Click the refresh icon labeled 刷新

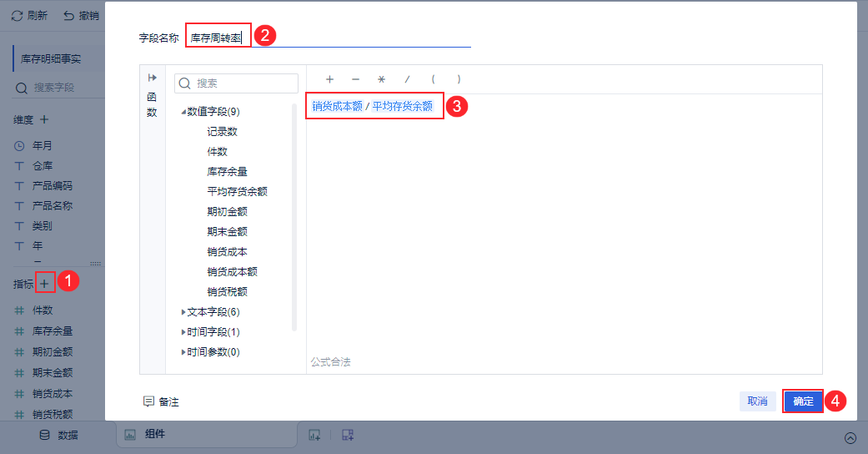(18, 16)
